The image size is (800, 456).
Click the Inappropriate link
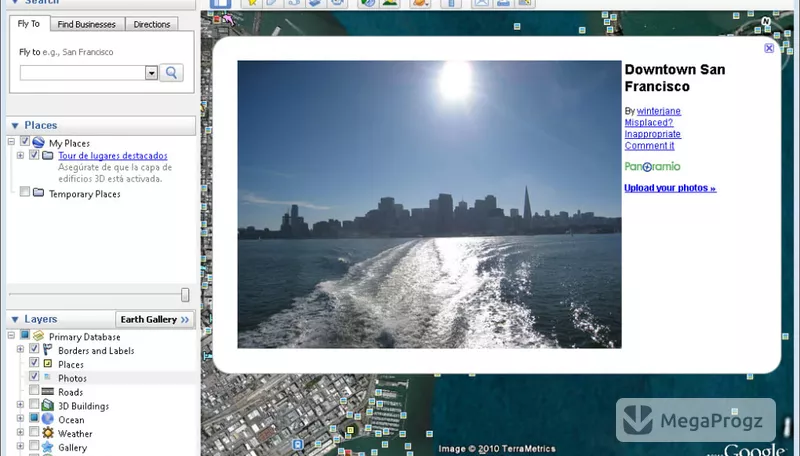pos(653,134)
